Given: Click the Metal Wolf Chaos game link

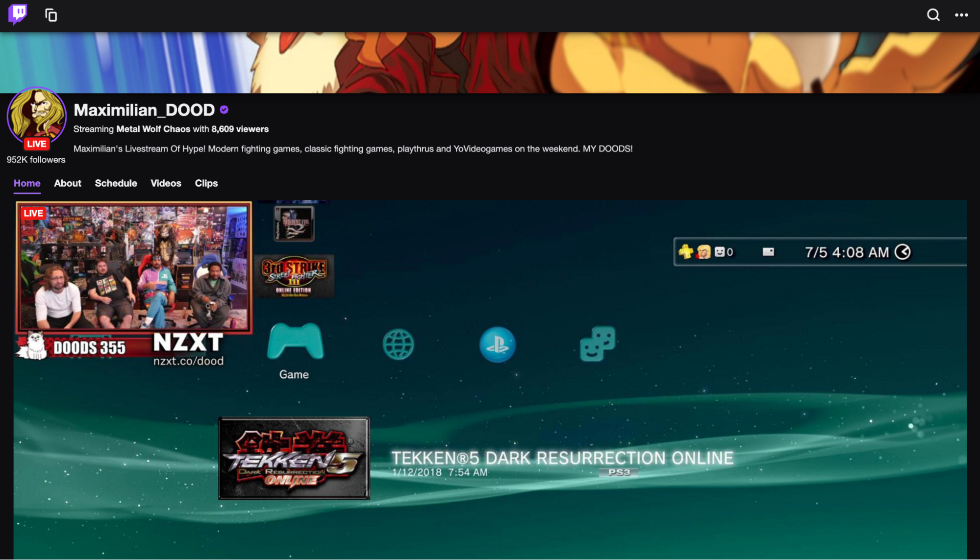Looking at the screenshot, I should tap(153, 129).
